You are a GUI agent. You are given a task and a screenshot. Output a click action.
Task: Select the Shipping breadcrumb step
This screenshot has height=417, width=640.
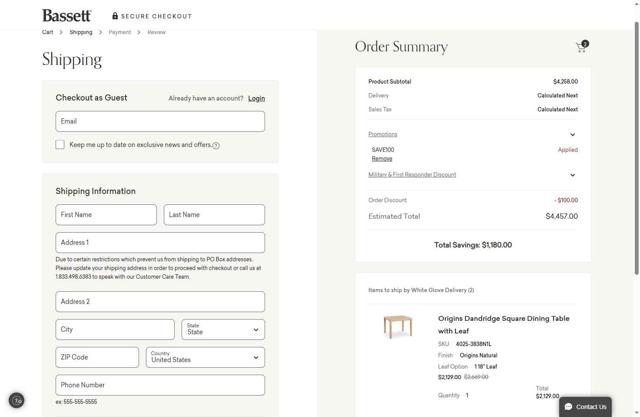(x=81, y=32)
